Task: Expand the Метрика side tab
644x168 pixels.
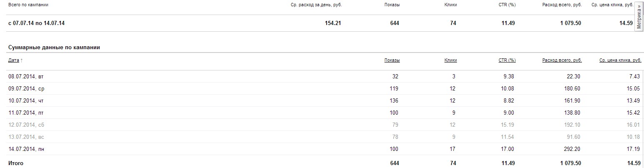Action: click(x=639, y=16)
